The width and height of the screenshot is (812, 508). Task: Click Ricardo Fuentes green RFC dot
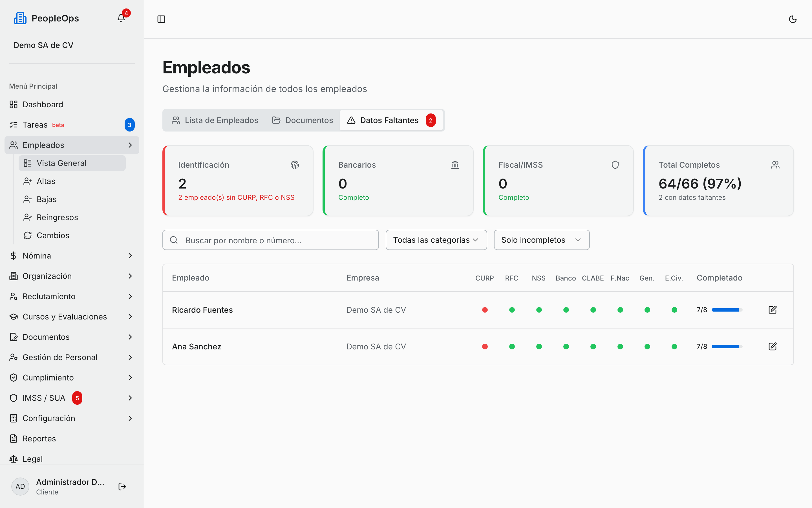(512, 310)
